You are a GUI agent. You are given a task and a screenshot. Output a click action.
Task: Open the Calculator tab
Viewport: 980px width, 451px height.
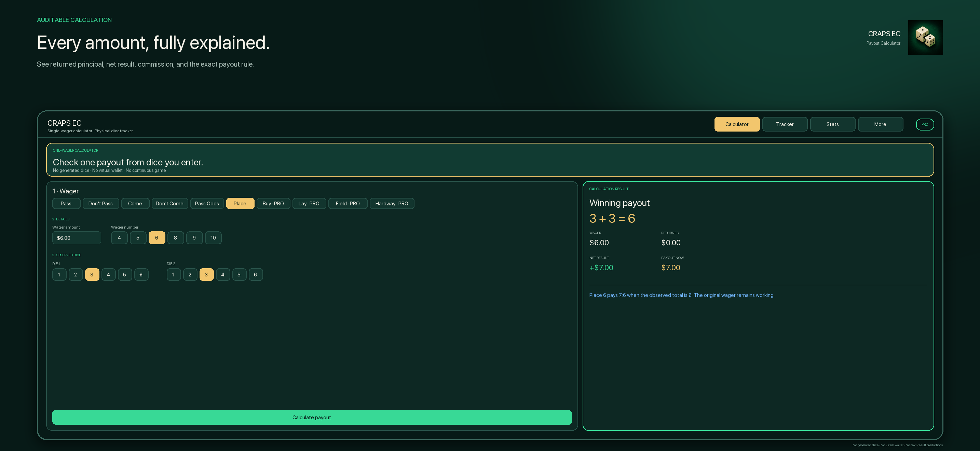[737, 124]
